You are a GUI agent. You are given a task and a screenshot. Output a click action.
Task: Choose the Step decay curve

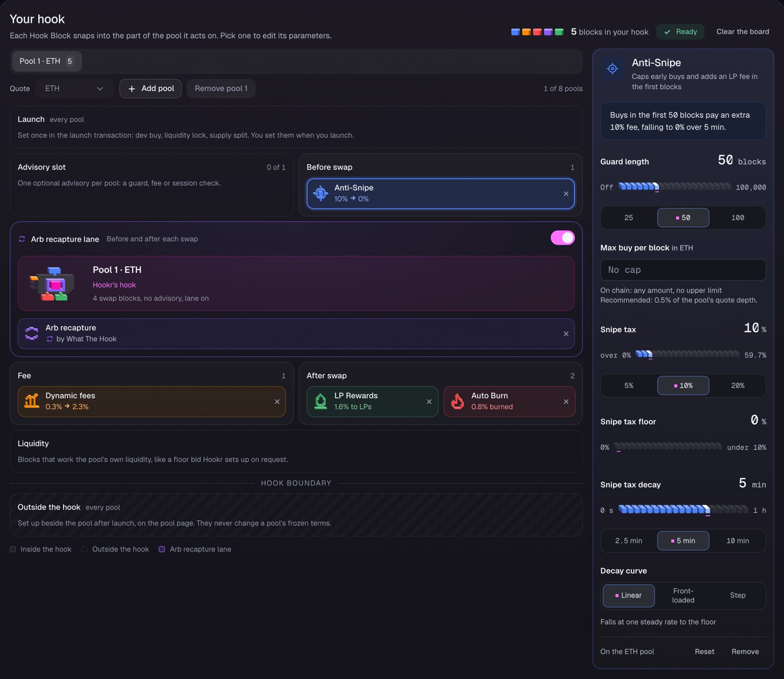pos(737,596)
